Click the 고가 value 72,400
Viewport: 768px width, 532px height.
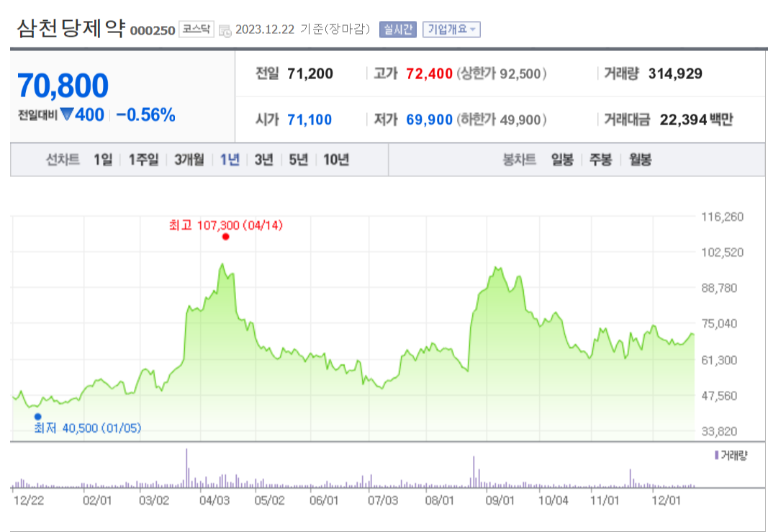point(429,74)
